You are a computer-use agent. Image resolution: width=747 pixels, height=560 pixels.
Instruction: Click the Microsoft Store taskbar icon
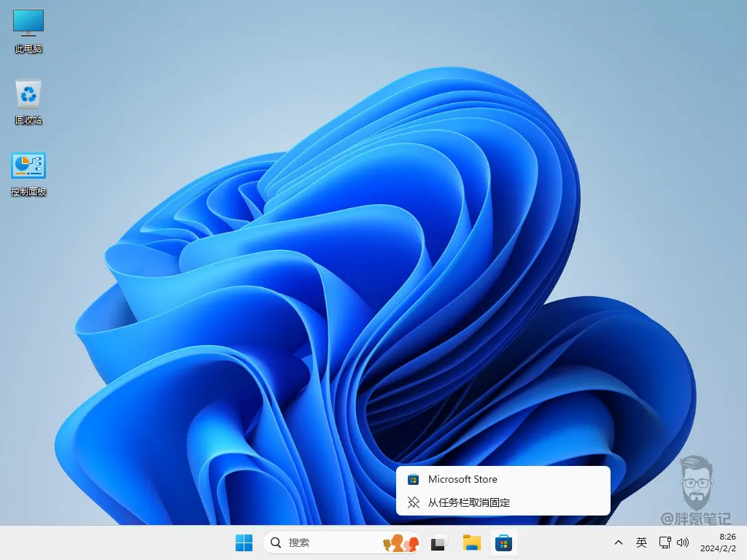coord(503,542)
